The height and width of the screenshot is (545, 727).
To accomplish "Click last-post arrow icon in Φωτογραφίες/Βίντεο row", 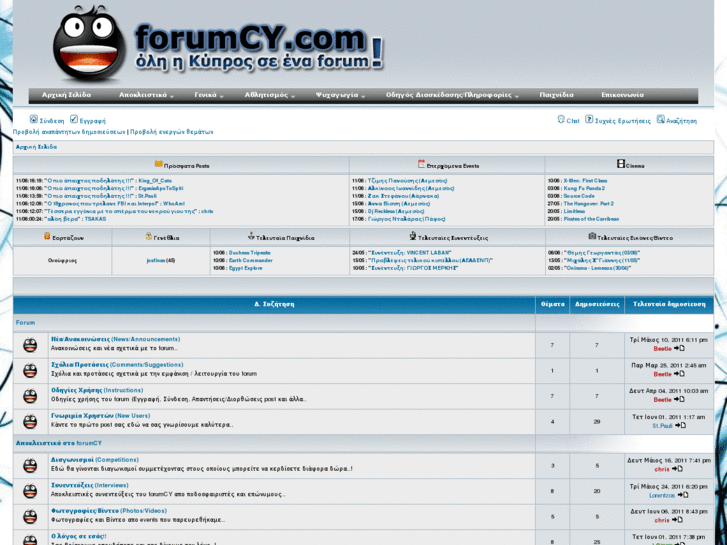I will pos(677,520).
